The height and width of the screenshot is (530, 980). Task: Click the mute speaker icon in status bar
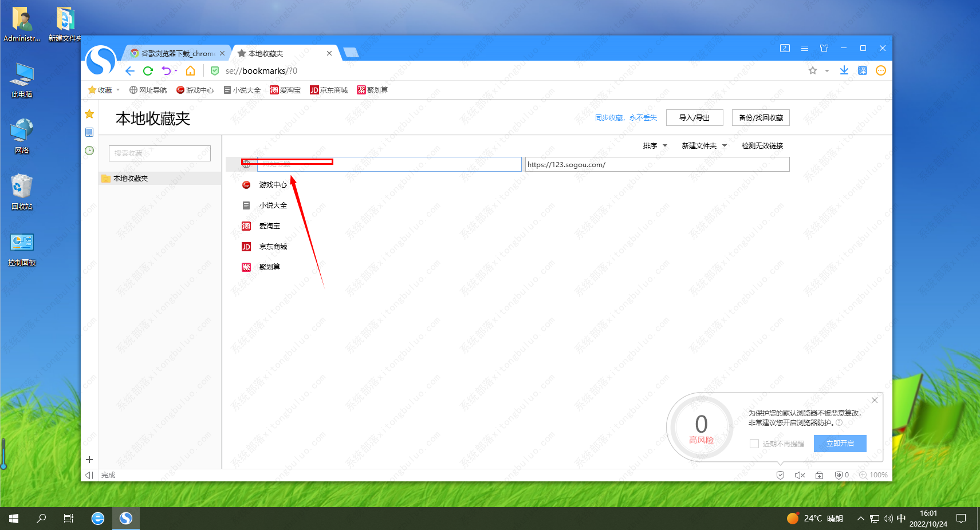point(800,475)
